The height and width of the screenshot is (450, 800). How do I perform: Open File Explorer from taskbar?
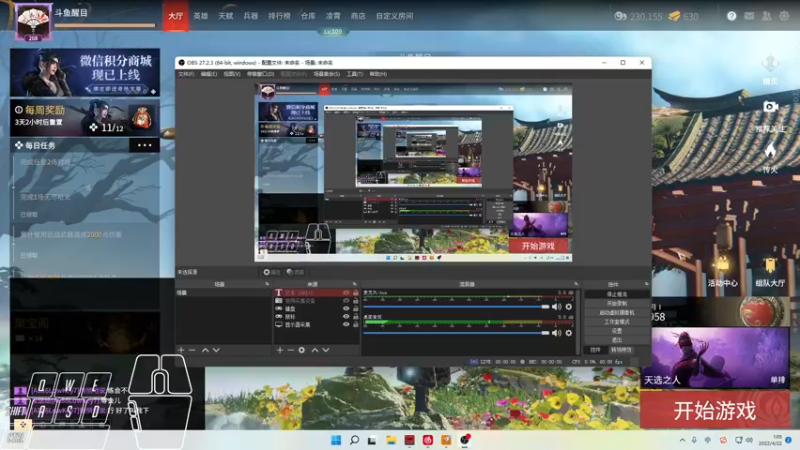click(x=391, y=440)
